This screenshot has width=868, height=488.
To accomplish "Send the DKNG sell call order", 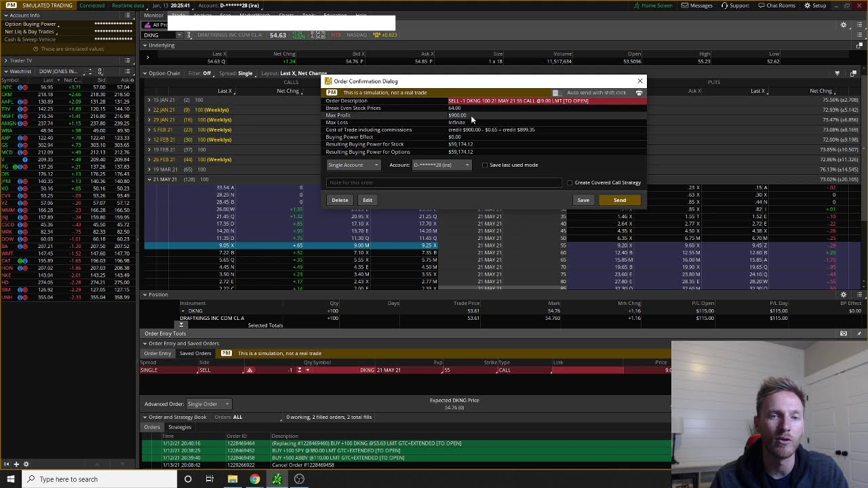I will 620,200.
